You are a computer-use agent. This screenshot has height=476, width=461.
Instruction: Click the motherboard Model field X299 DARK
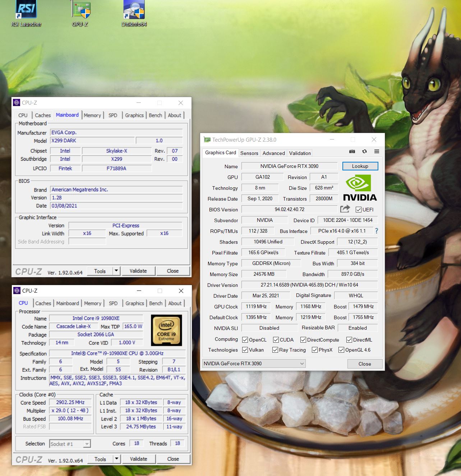click(92, 141)
